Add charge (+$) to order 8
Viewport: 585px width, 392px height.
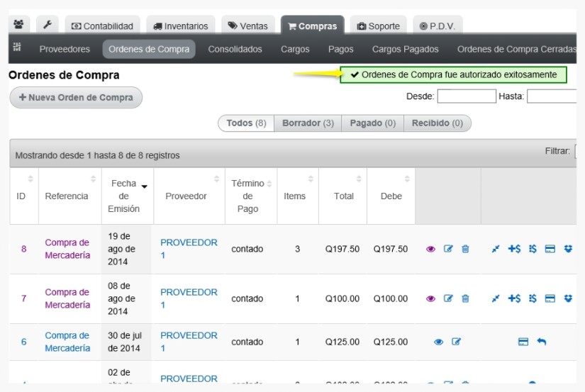tap(515, 249)
